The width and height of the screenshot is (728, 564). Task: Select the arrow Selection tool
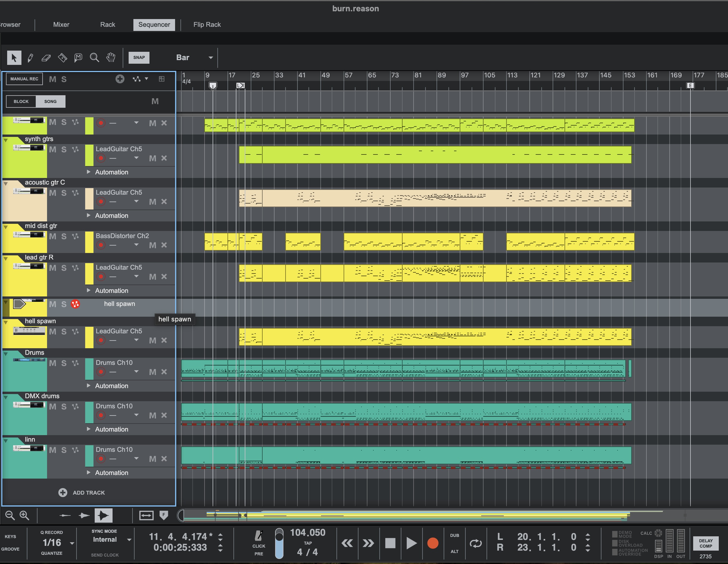(14, 58)
